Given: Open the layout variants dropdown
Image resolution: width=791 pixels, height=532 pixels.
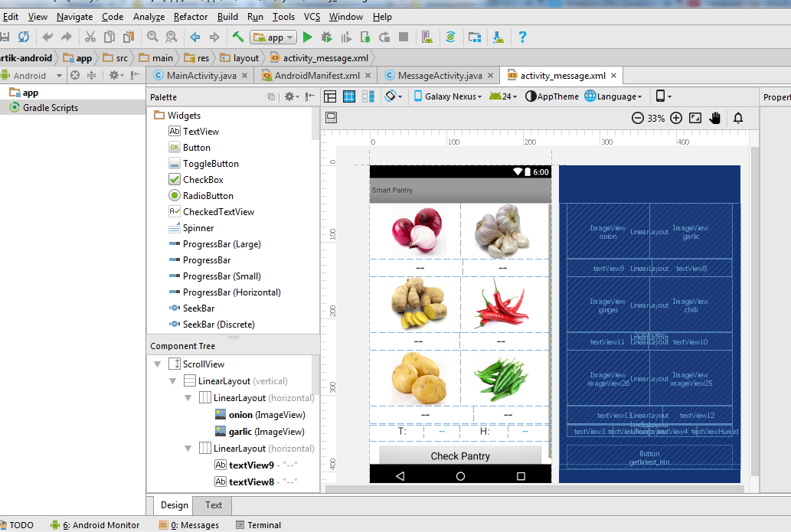Looking at the screenshot, I should tap(663, 96).
